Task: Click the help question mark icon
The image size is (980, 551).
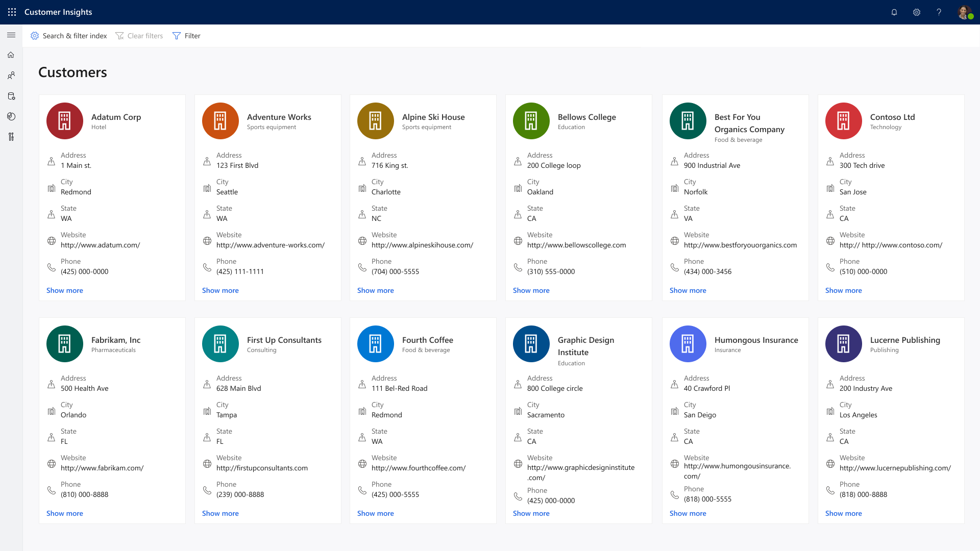Action: (x=939, y=12)
